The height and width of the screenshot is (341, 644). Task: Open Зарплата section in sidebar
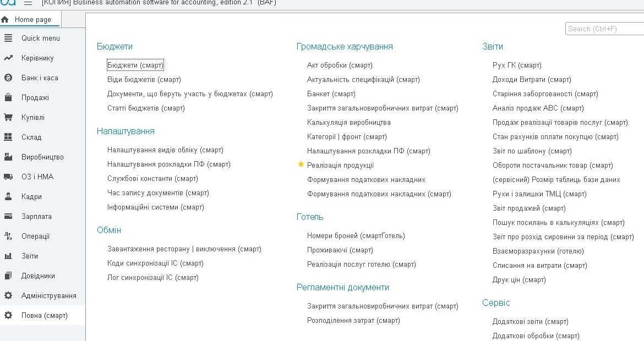36,217
